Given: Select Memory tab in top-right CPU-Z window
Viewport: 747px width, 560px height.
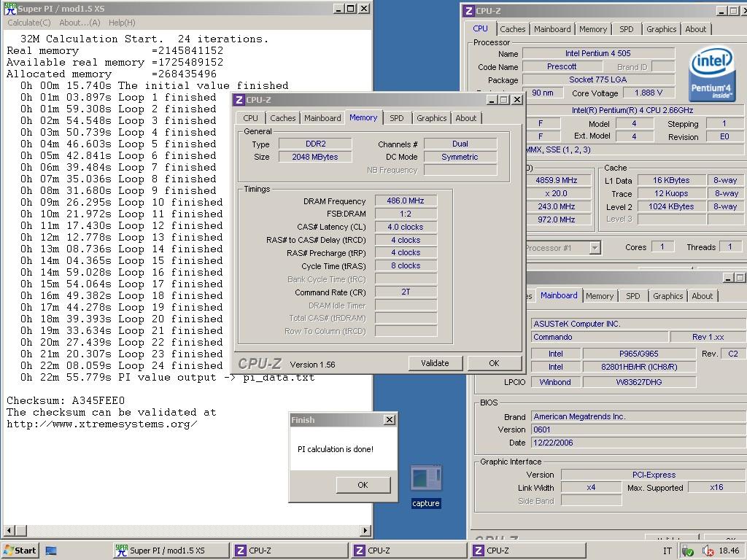Looking at the screenshot, I should 593,29.
